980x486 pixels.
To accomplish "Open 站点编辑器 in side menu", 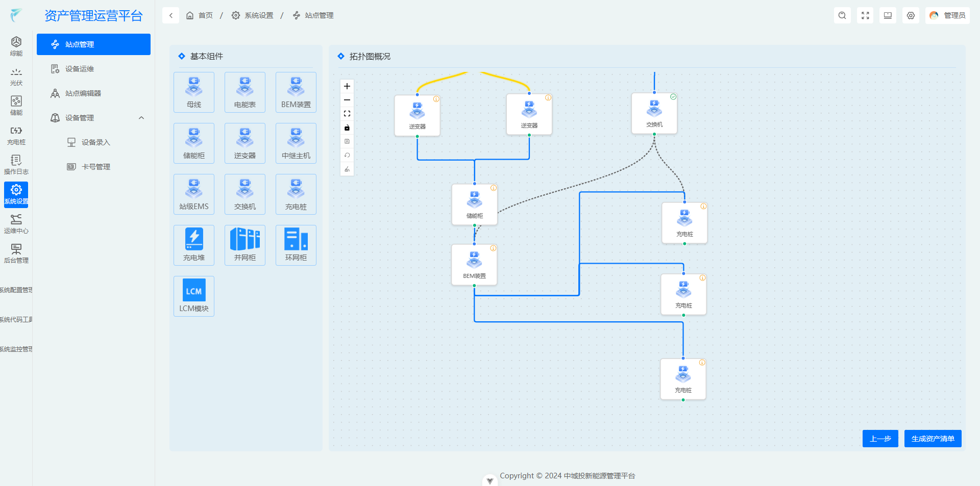I will (x=83, y=93).
